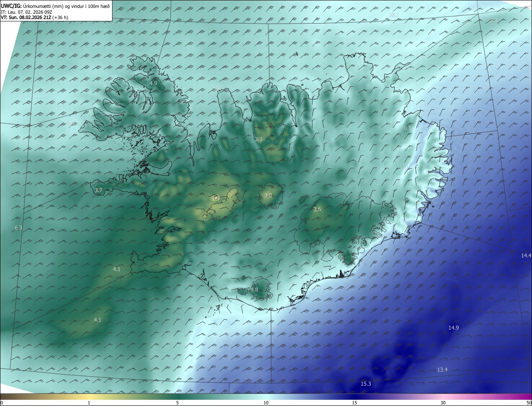Click the 6.3 value label
532x406 pixels.
18,228
